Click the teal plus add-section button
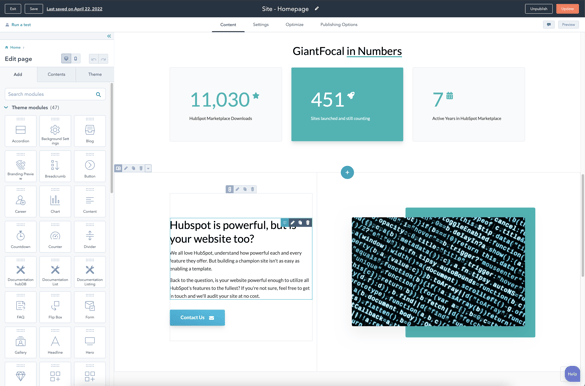 347,172
